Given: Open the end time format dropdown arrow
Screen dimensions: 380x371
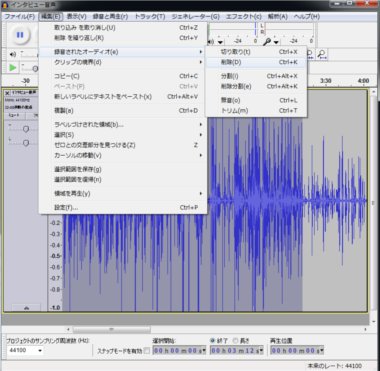Looking at the screenshot, I should tap(261, 351).
